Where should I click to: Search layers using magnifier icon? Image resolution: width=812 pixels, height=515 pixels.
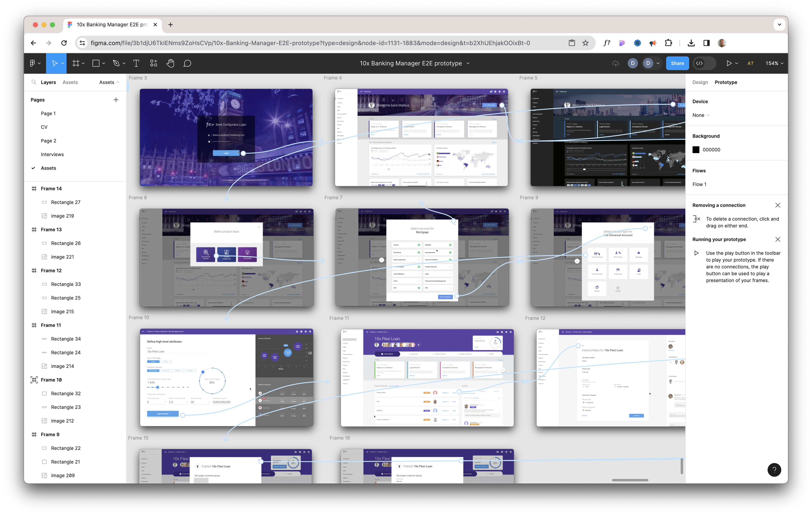pos(34,82)
